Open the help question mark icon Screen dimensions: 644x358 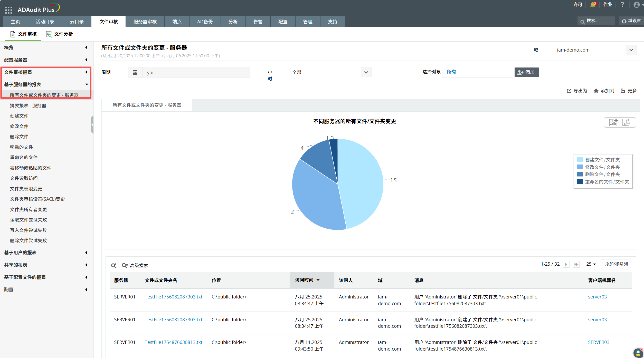[622, 5]
